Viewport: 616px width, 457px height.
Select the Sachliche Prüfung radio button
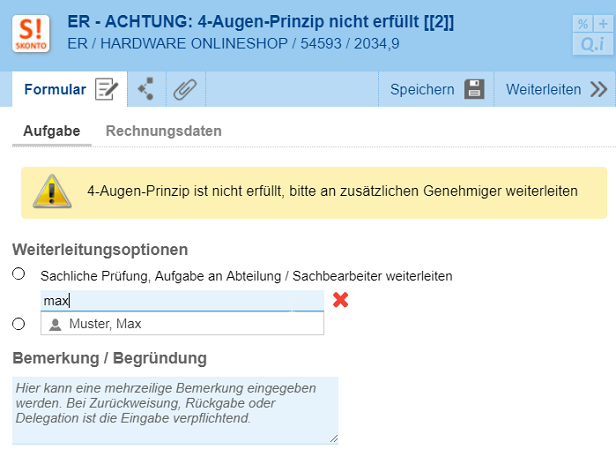[x=18, y=274]
